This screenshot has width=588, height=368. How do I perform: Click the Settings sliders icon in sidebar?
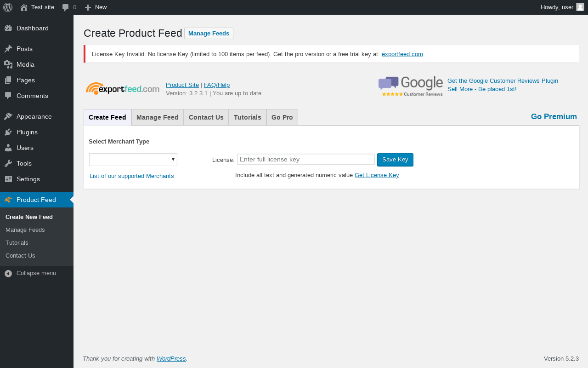(x=8, y=179)
